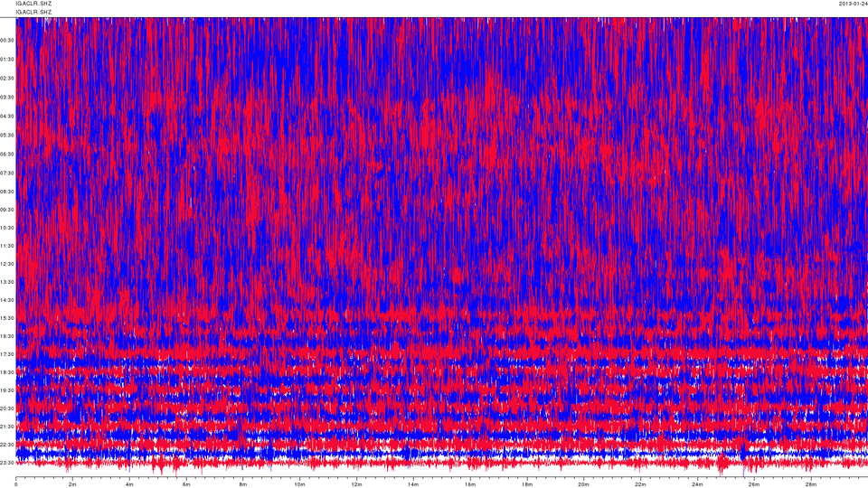
Task: Select the 2013-01-24 date label
Action: (853, 4)
